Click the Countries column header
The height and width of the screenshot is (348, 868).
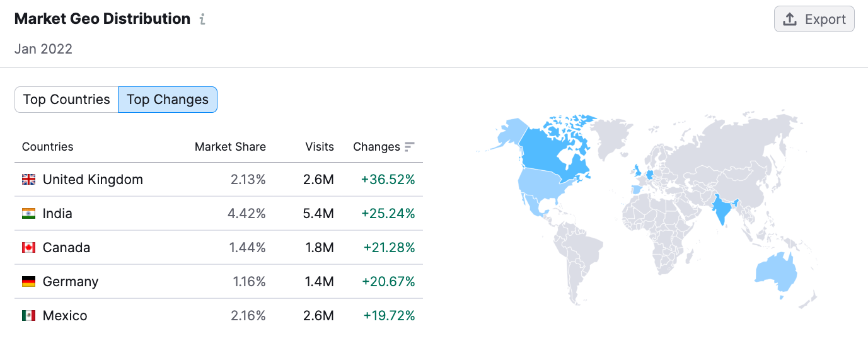[48, 147]
